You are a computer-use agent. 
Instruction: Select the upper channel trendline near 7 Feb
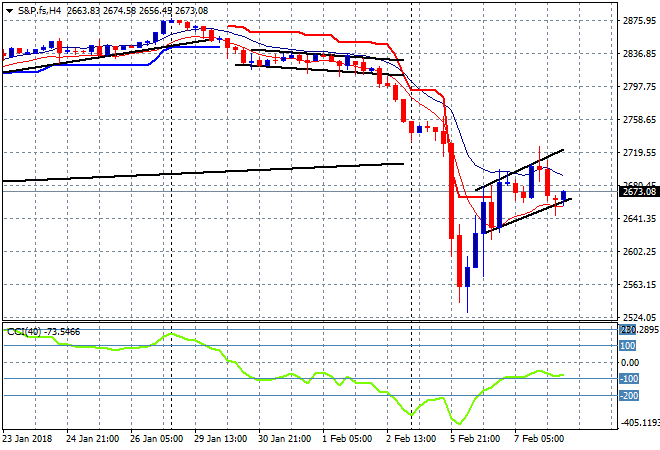(519, 170)
